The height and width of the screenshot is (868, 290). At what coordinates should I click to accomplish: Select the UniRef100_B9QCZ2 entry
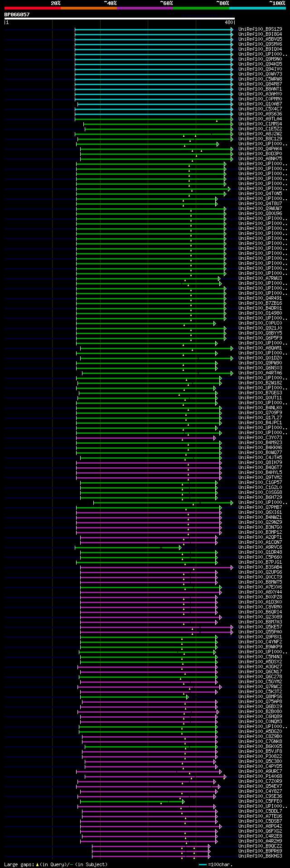click(x=260, y=846)
